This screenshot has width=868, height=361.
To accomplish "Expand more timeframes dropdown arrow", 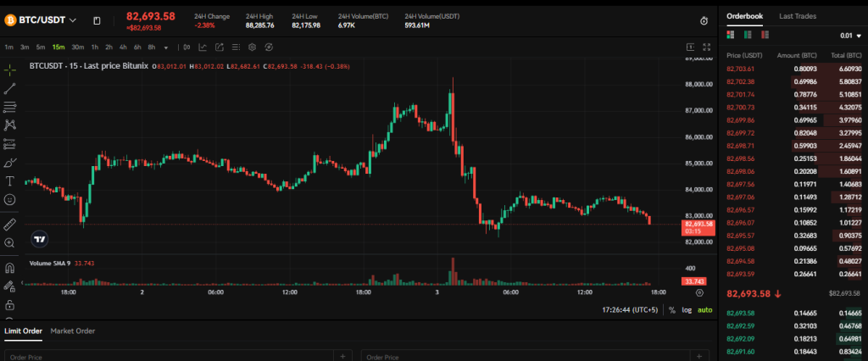I will 165,47.
